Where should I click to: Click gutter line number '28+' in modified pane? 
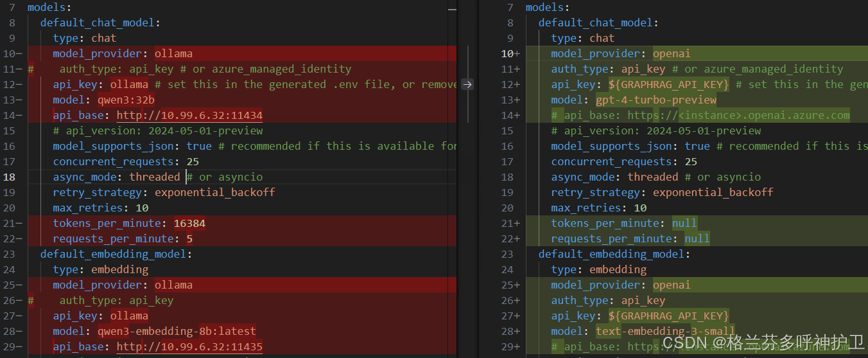click(510, 331)
